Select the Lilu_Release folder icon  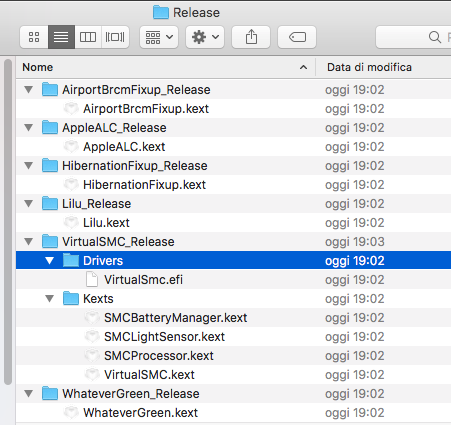pos(50,203)
